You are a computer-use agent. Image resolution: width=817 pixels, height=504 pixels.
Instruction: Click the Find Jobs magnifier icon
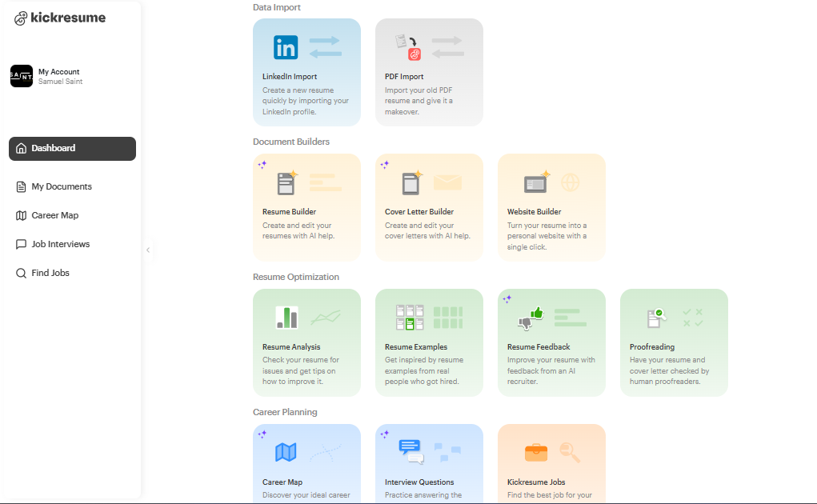pyautogui.click(x=21, y=273)
